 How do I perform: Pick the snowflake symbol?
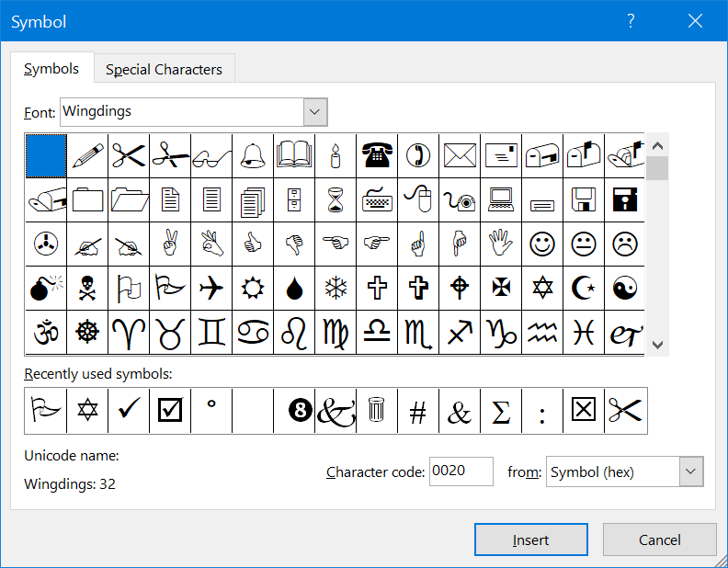[x=336, y=288]
